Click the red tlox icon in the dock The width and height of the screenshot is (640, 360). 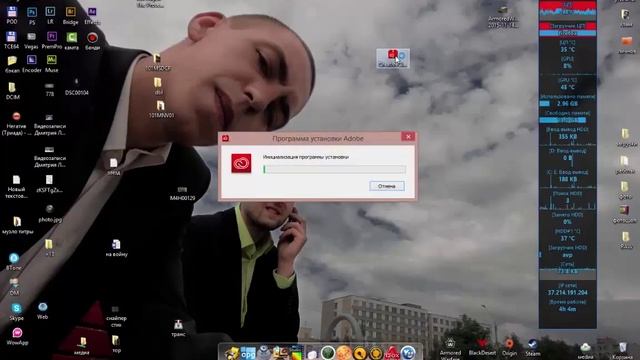[x=392, y=353]
